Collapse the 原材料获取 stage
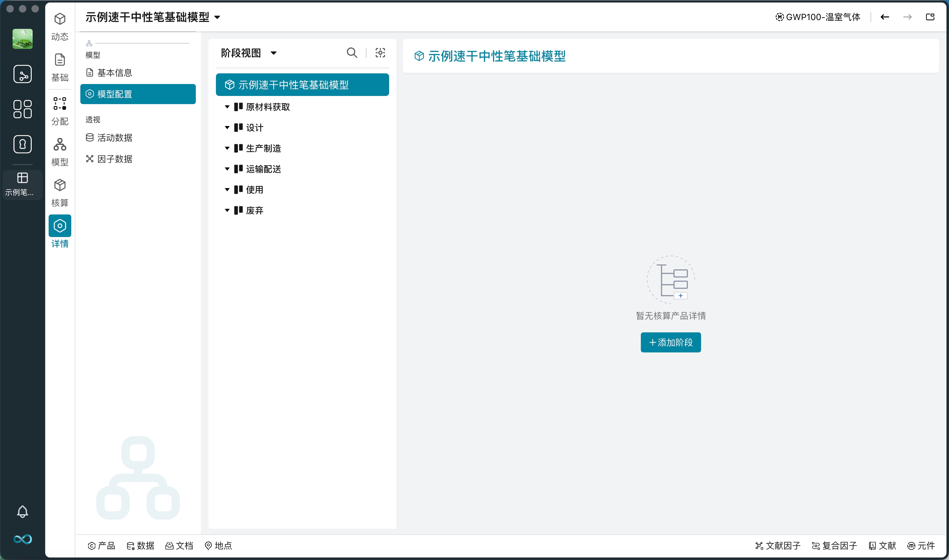The image size is (949, 560). [x=227, y=107]
